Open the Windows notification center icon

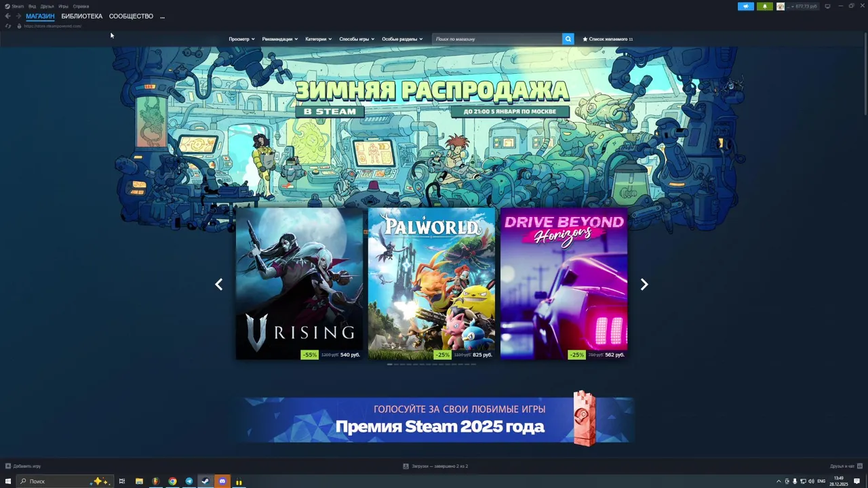(857, 481)
